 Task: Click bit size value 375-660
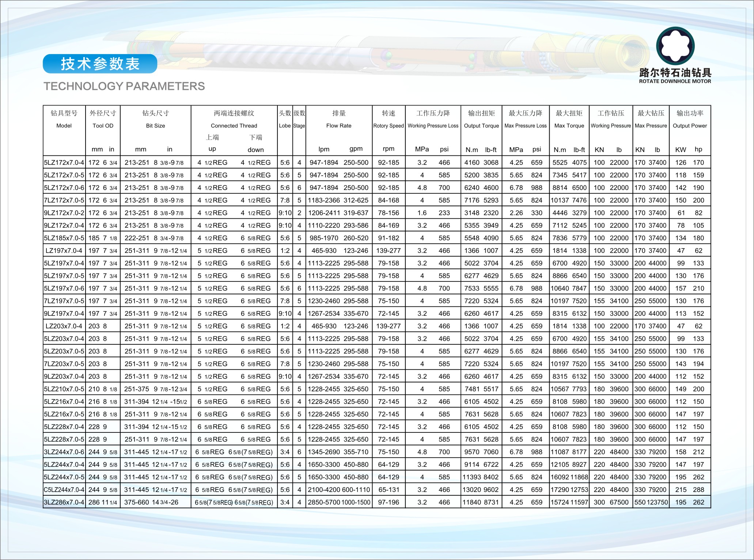click(137, 502)
